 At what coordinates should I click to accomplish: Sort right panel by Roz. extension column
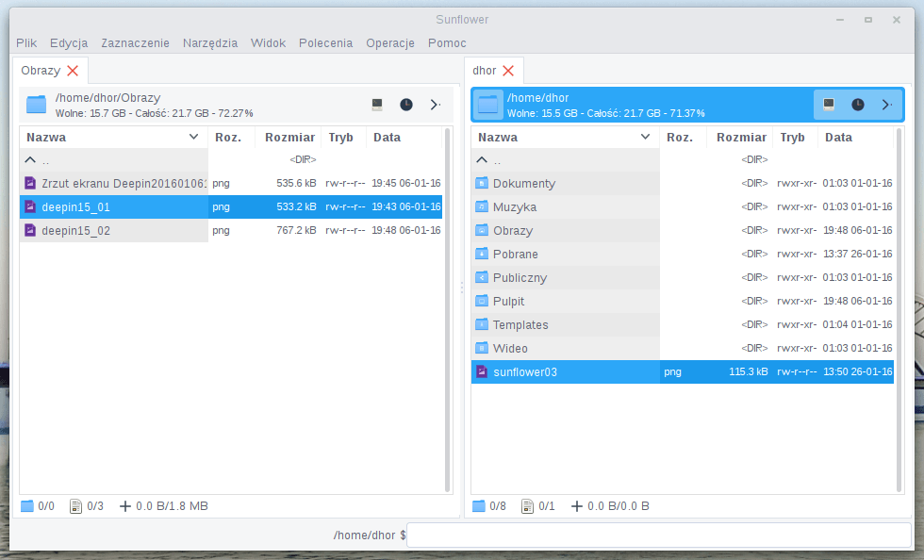coord(683,138)
